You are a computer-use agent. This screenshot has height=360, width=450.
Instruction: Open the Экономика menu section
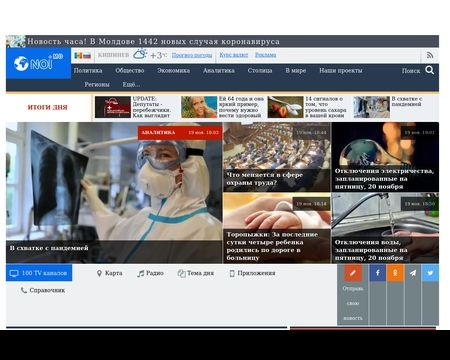(x=174, y=70)
